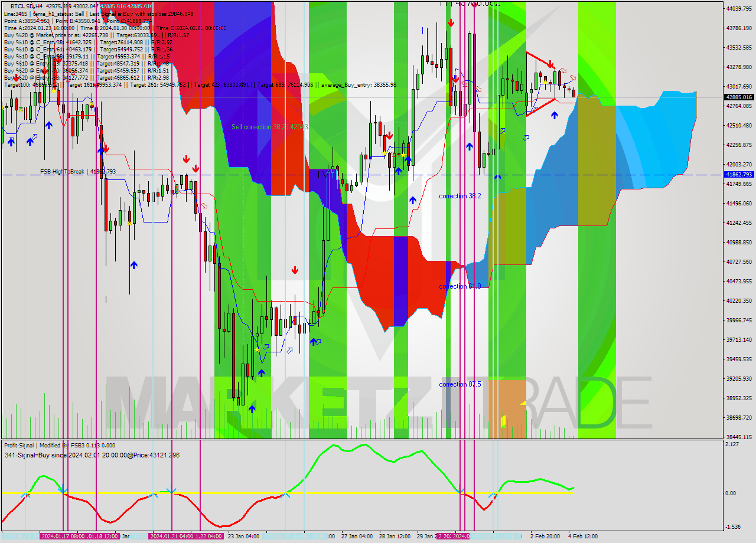Click the 44039.790 price axis value

click(739, 8)
